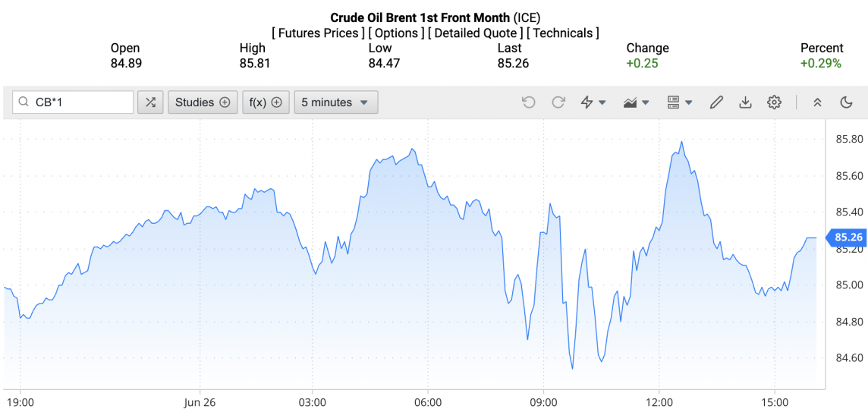
Task: Undo the last chart change
Action: [x=529, y=102]
